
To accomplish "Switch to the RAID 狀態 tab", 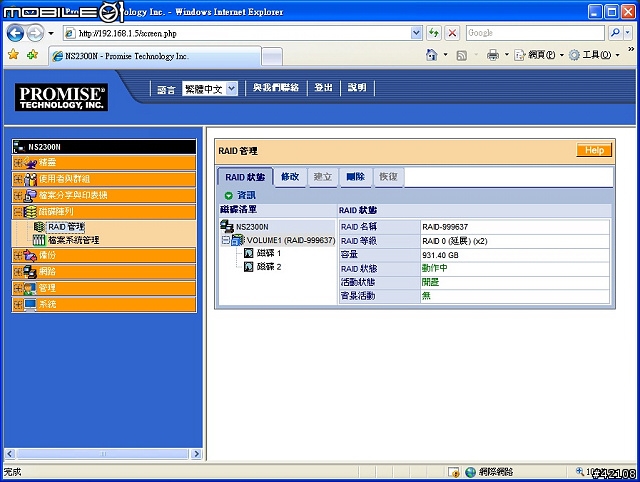I will coord(245,177).
